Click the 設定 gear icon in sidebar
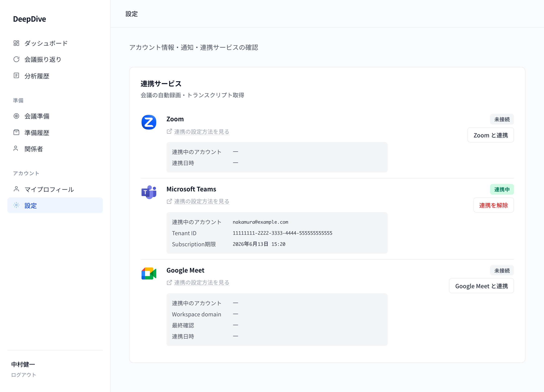Viewport: 544px width, 392px height. (16, 205)
